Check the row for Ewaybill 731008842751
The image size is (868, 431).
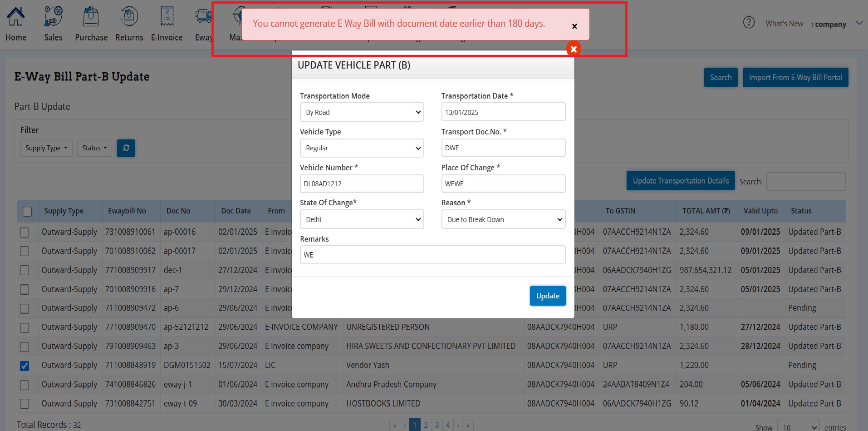pyautogui.click(x=25, y=404)
